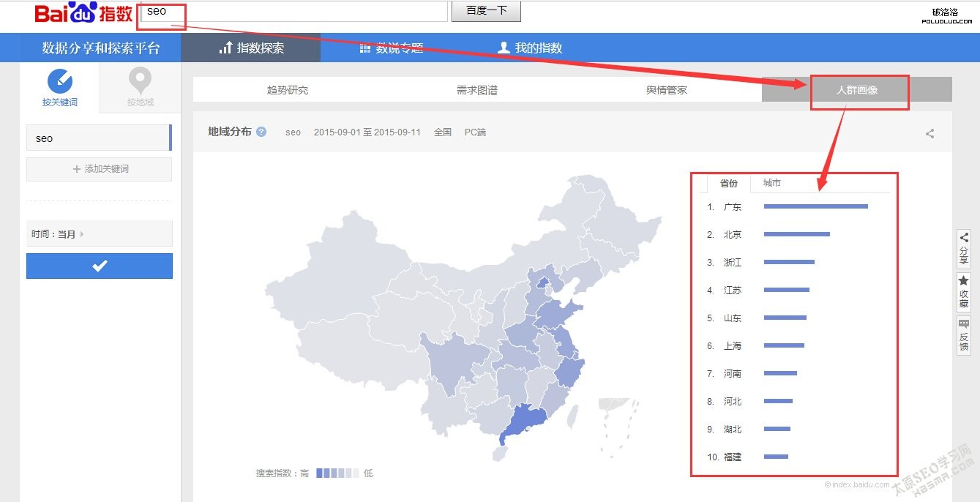Open the 人群画像 tab
980x502 pixels.
pyautogui.click(x=859, y=89)
